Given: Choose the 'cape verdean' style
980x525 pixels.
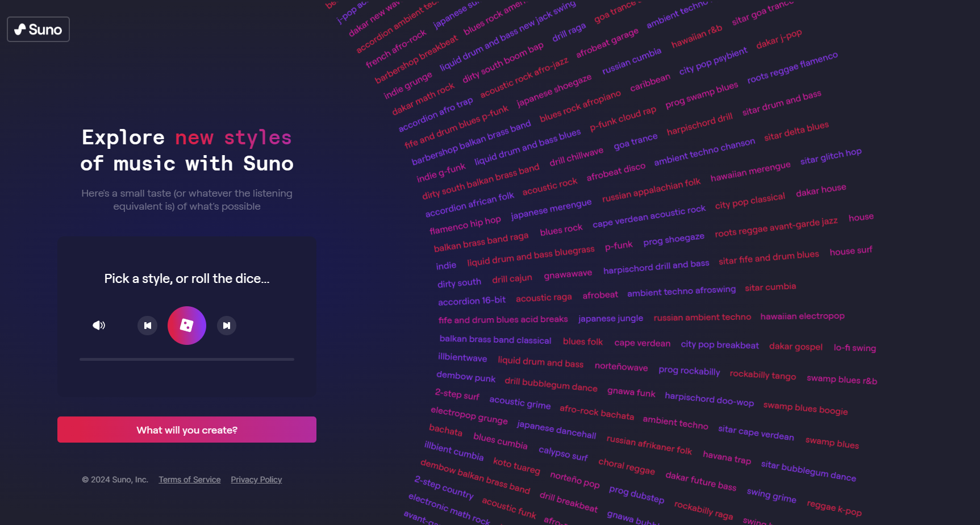Looking at the screenshot, I should [x=642, y=343].
